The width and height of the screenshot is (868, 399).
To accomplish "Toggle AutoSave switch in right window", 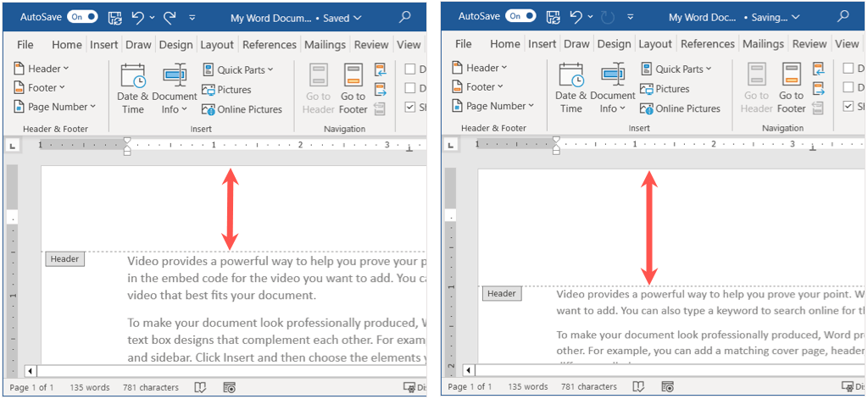I will [x=520, y=17].
